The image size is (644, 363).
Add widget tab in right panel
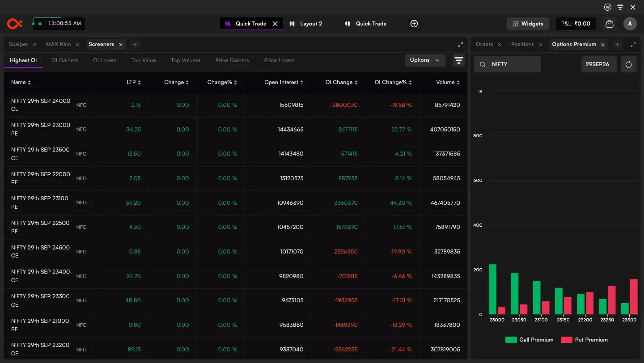click(x=617, y=45)
